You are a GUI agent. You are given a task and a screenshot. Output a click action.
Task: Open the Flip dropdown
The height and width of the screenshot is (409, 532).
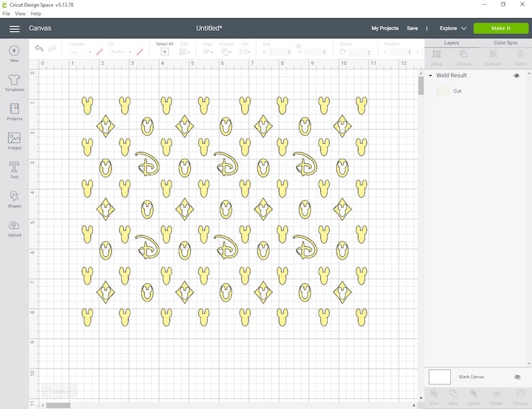245,52
